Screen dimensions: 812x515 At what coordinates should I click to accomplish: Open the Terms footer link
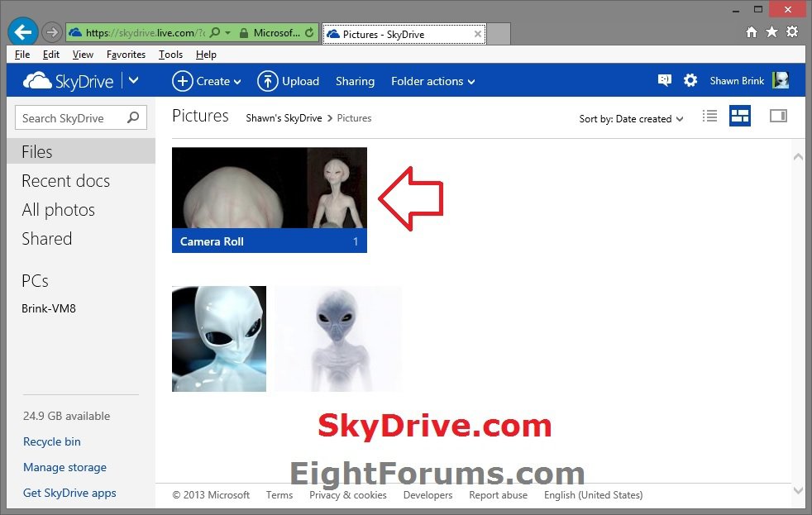tap(279, 495)
